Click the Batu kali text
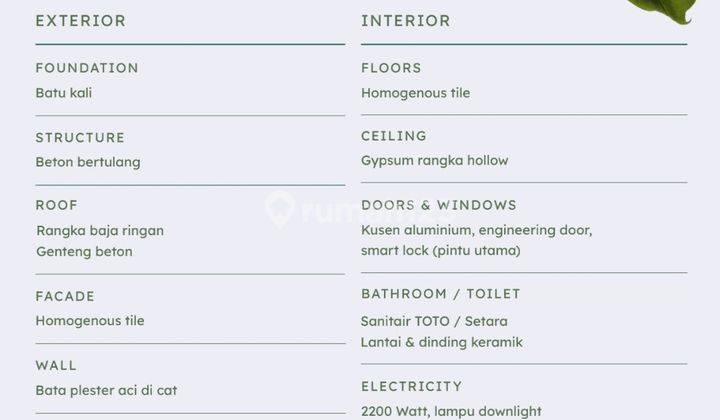Viewport: 720px width, 420px height. [x=64, y=93]
